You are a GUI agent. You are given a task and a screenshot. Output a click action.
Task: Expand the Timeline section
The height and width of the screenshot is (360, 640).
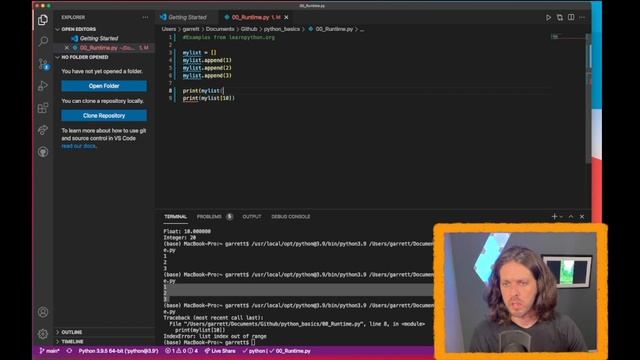tap(71, 342)
